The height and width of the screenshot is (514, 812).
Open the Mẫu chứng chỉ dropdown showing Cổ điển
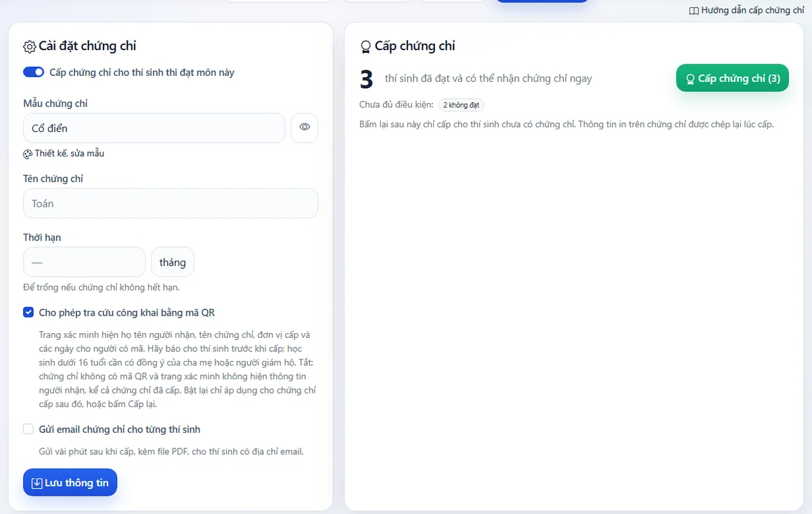(x=154, y=128)
